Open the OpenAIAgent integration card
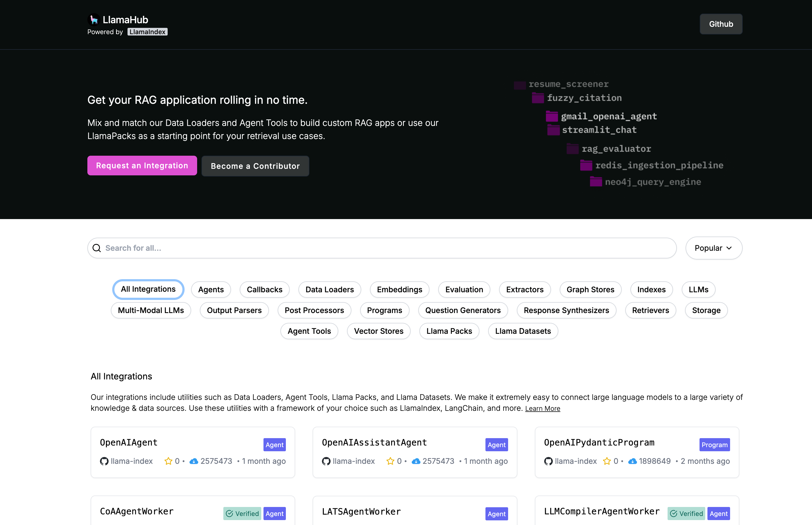Image resolution: width=812 pixels, height=525 pixels. click(193, 452)
